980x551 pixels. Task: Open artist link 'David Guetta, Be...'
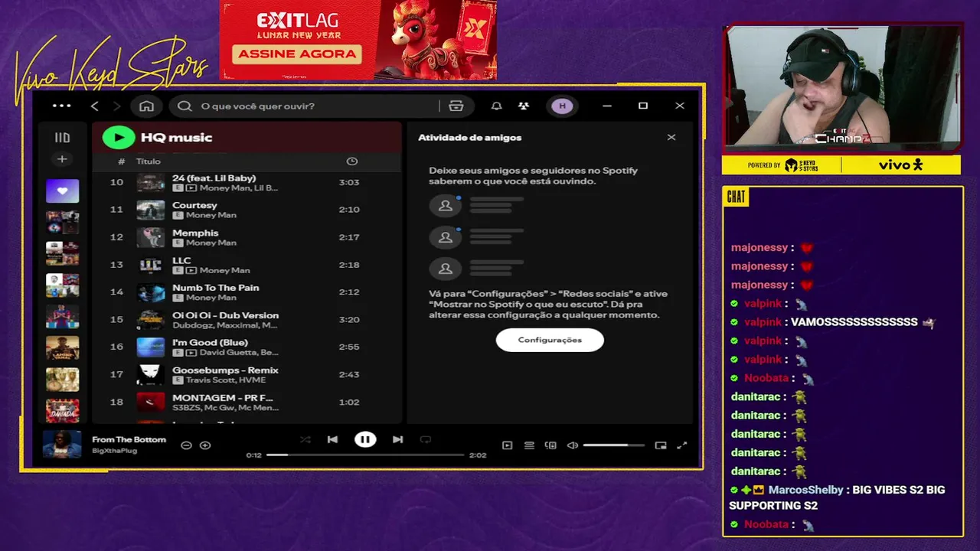point(239,353)
